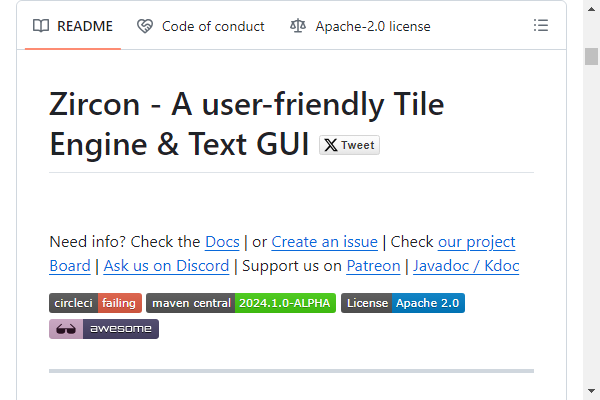Open the outline list icon
The width and height of the screenshot is (600, 400).
tap(541, 26)
